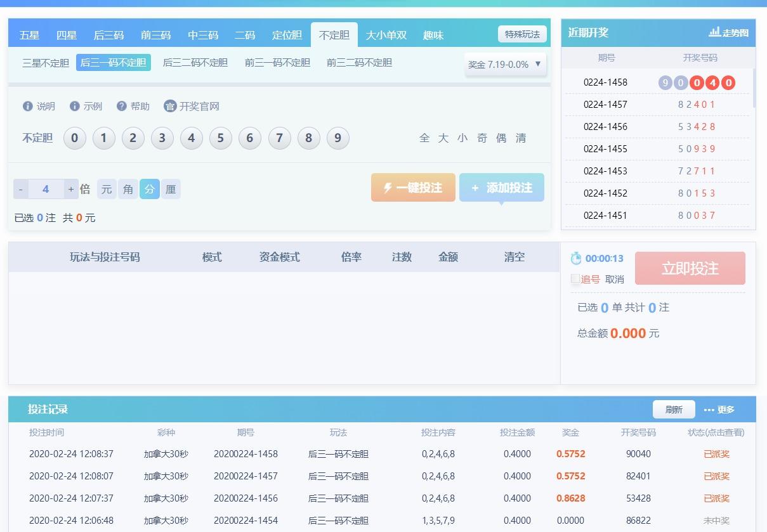Switch to the 大小单双 tab
This screenshot has width=767, height=532.
click(386, 35)
